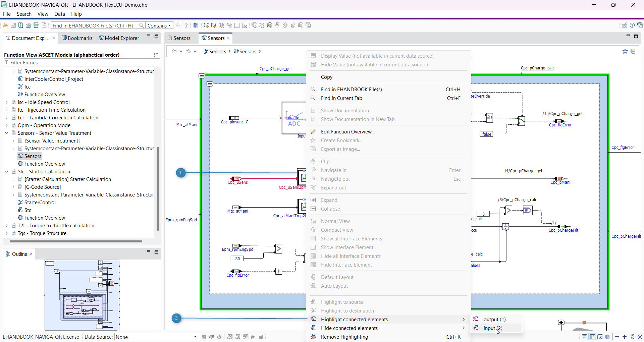Click the help question mark icon

pyautogui.click(x=632, y=25)
